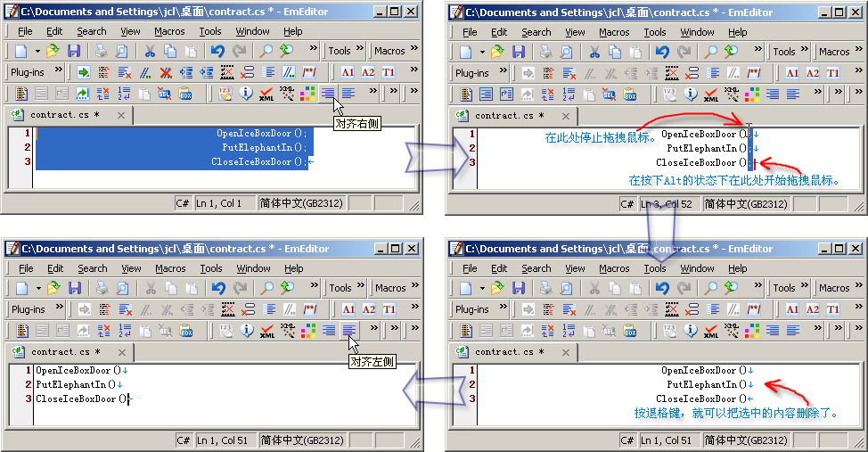Click Align Right icon in top-left window

tap(328, 94)
